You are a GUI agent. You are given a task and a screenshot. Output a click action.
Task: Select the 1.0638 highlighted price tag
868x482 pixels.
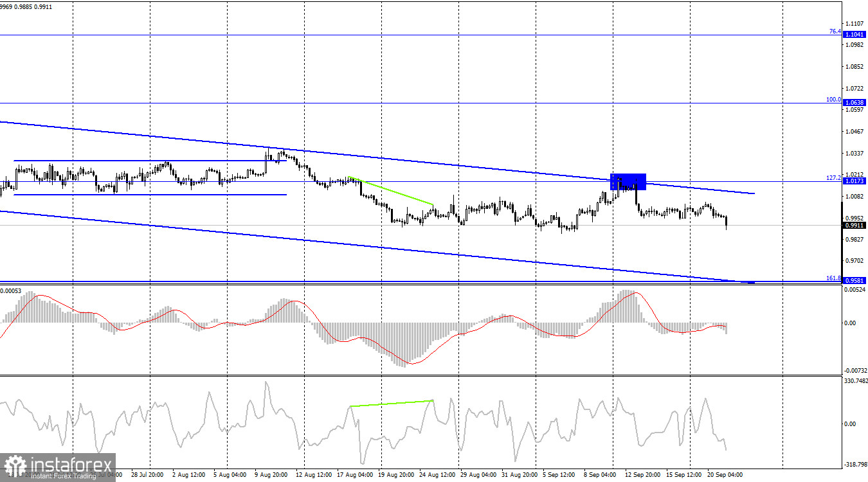[x=854, y=102]
